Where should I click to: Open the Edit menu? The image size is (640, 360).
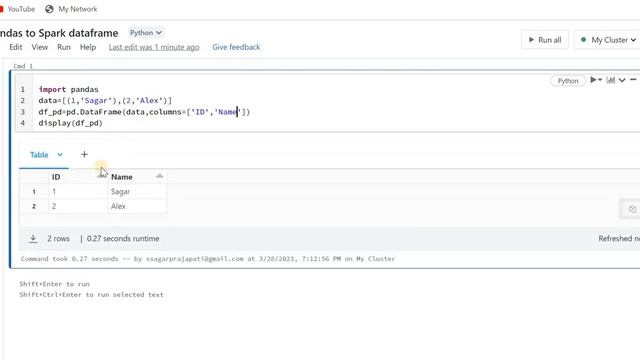(x=16, y=47)
